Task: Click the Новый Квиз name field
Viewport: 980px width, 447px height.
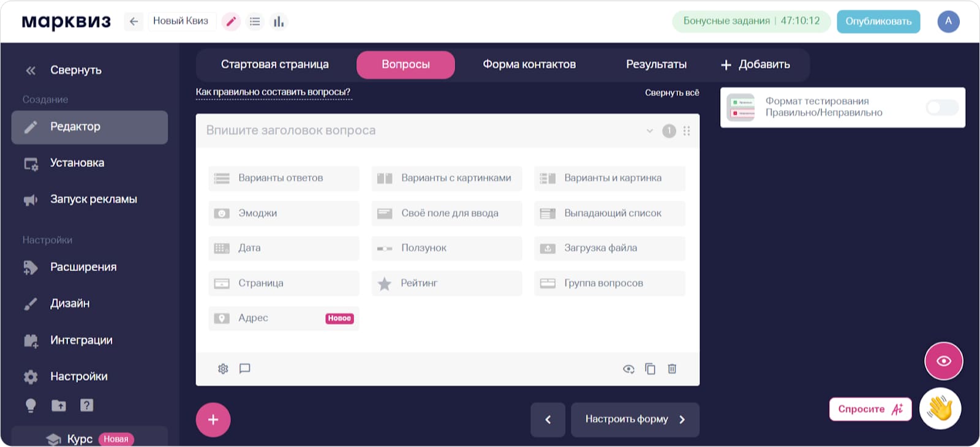Action: click(181, 21)
